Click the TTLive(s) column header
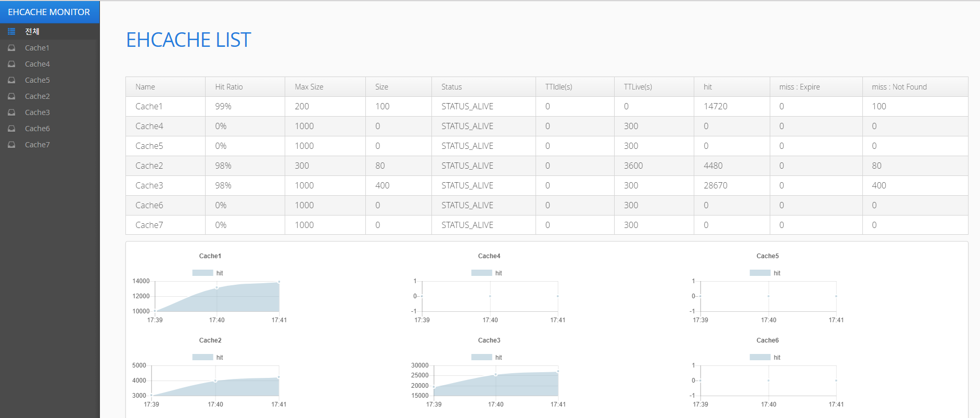This screenshot has height=418, width=980. click(654, 87)
